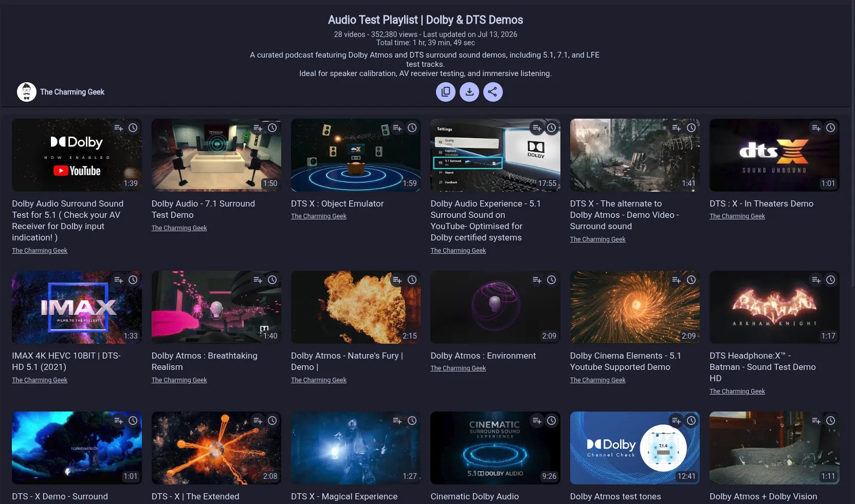The width and height of the screenshot is (855, 504).
Task: Play the Dolby Channel Check 7.1.4 thumbnail
Action: click(x=635, y=448)
